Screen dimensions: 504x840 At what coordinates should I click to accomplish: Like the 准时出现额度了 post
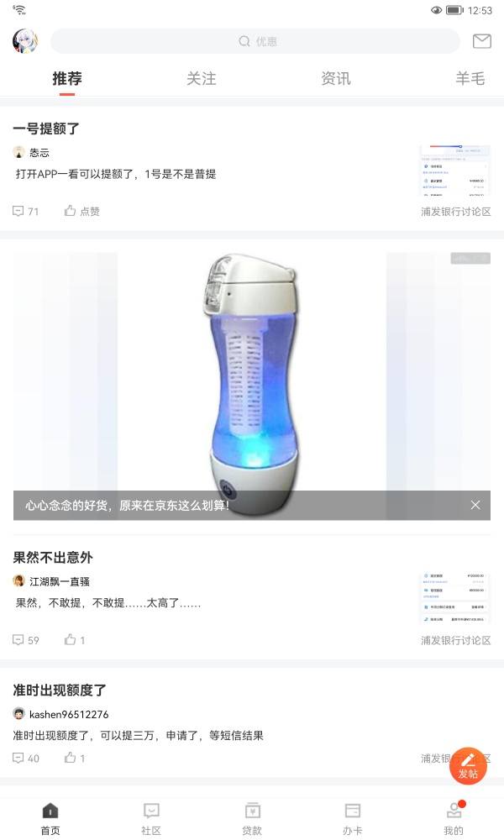pyautogui.click(x=75, y=758)
